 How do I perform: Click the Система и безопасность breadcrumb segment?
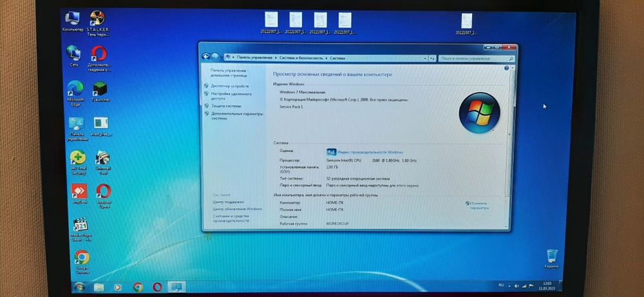(x=301, y=59)
